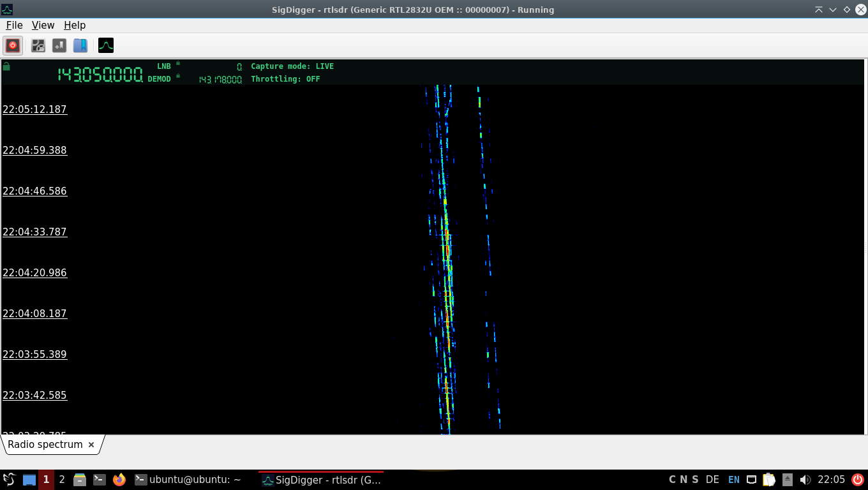Switch to workspace 2

pyautogui.click(x=62, y=480)
